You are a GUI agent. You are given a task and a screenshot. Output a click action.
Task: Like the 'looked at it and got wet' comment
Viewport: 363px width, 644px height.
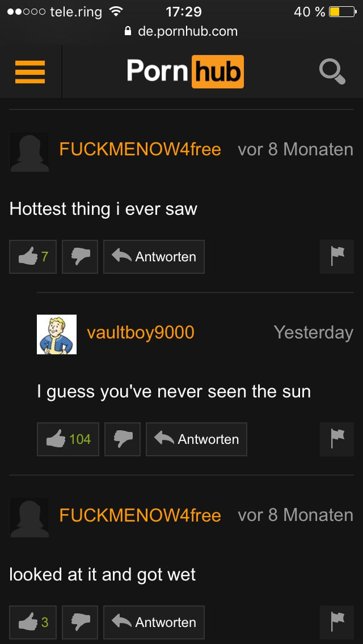pyautogui.click(x=33, y=622)
